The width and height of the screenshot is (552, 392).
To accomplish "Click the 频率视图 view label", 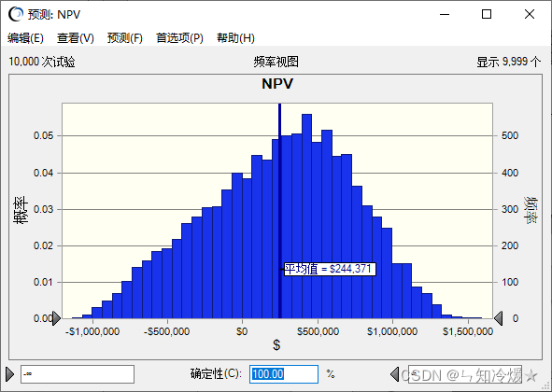I will pos(276,62).
